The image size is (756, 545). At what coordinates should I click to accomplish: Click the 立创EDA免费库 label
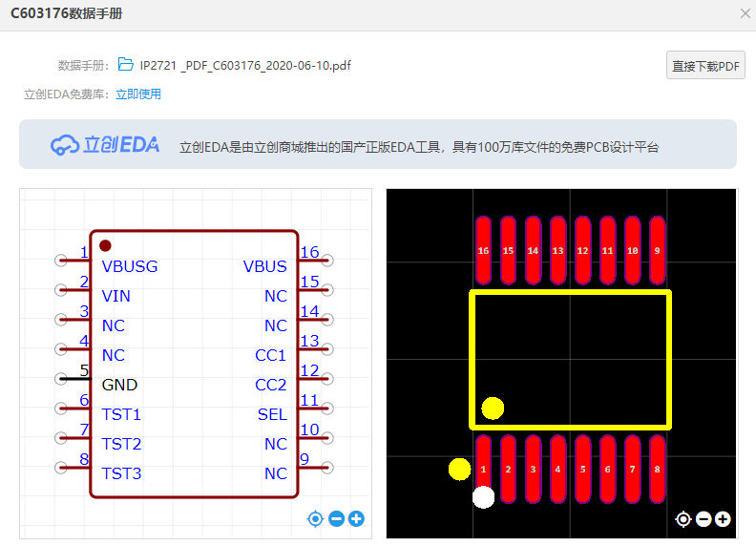[68, 94]
